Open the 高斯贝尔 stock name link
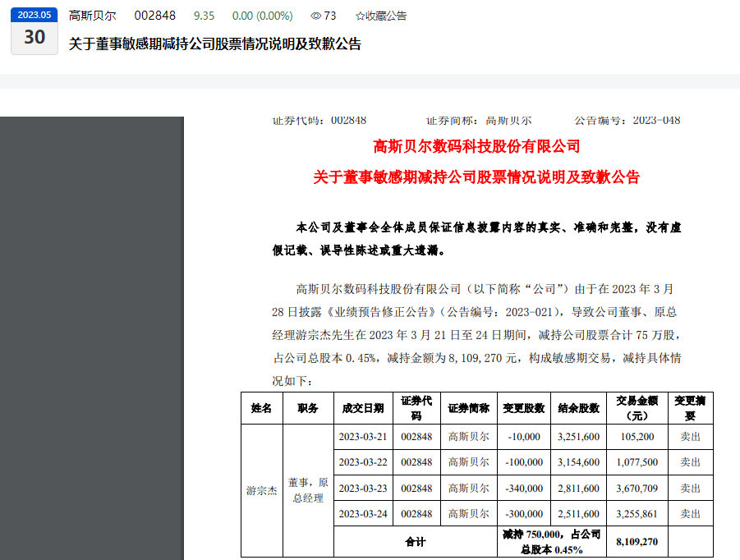740x560 pixels. tap(93, 16)
